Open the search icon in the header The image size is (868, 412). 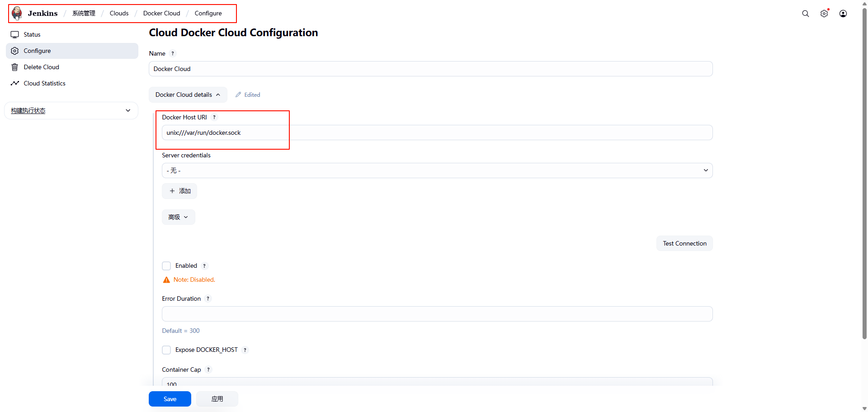806,14
